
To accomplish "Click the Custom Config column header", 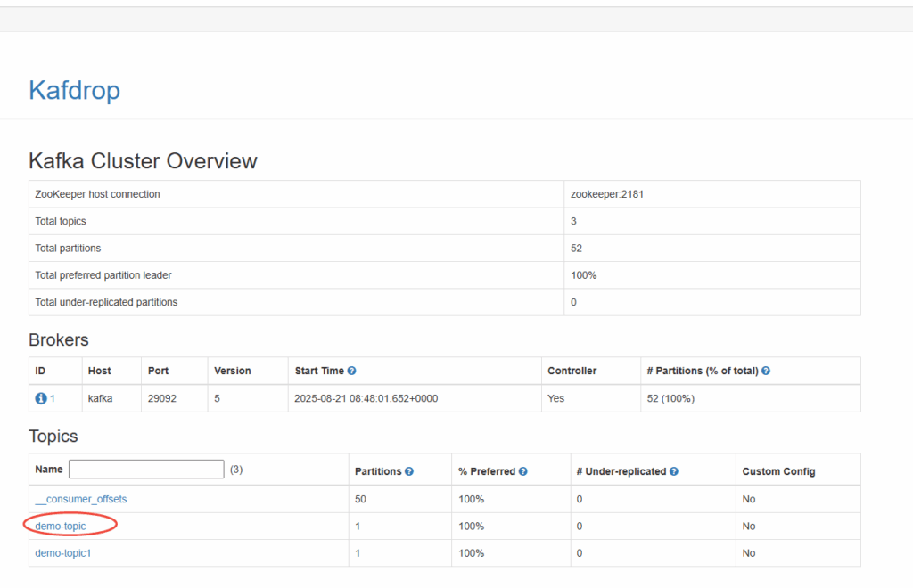I will 778,471.
